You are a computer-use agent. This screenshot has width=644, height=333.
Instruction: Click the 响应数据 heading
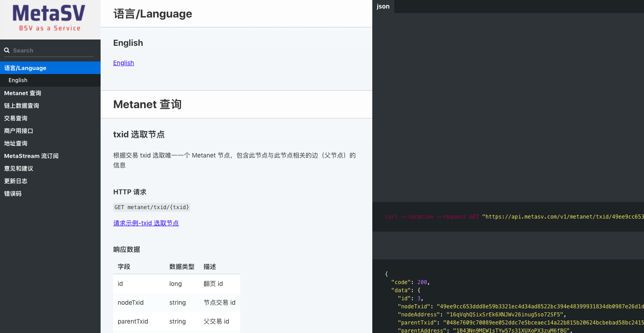coord(127,249)
